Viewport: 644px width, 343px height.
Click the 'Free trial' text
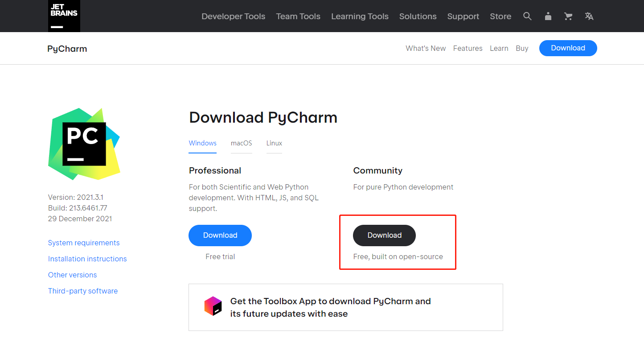click(220, 256)
